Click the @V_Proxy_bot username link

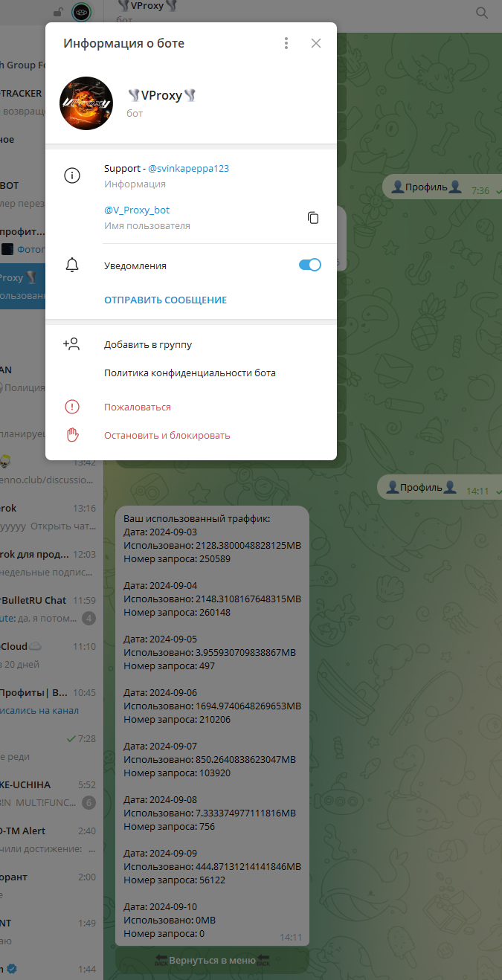coord(137,210)
